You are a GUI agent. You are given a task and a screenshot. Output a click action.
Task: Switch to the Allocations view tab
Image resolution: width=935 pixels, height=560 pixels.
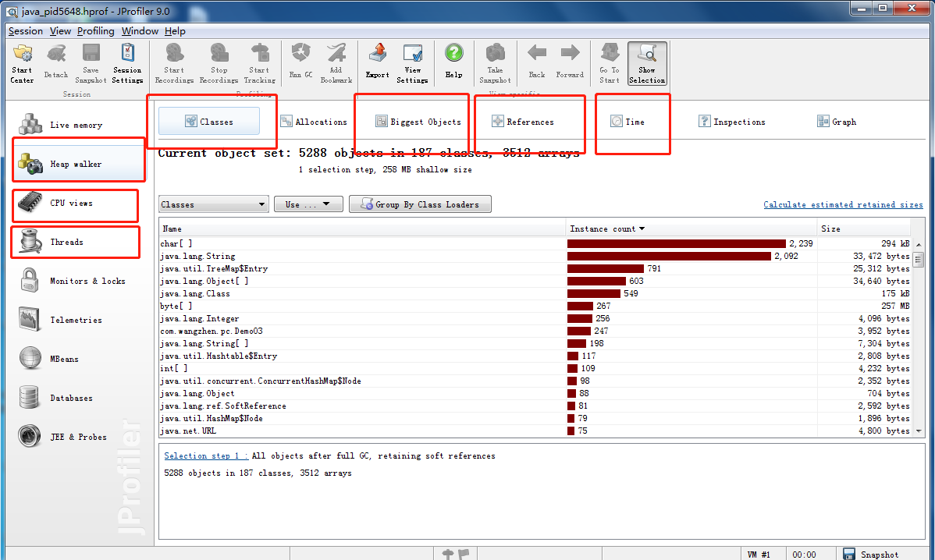[x=315, y=122]
